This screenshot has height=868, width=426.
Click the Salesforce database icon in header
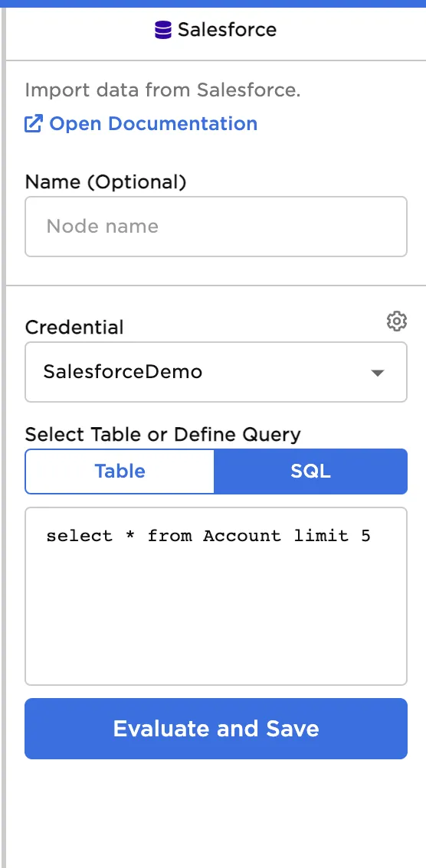click(163, 29)
